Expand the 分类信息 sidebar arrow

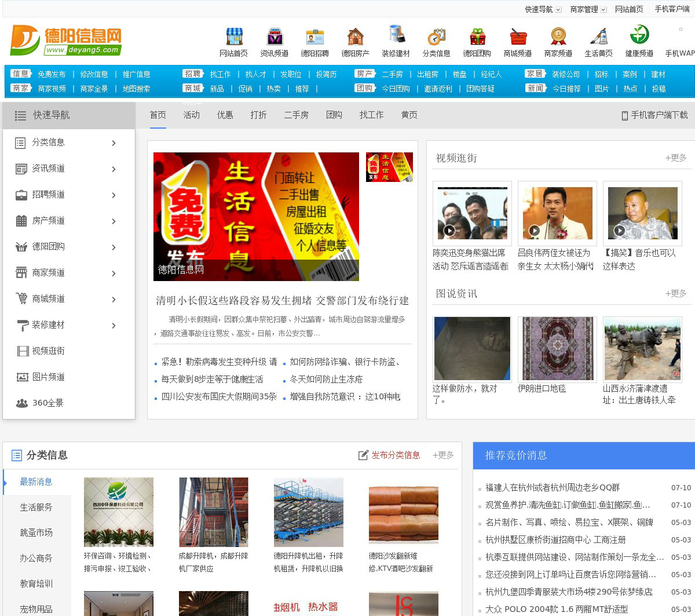coord(114,143)
